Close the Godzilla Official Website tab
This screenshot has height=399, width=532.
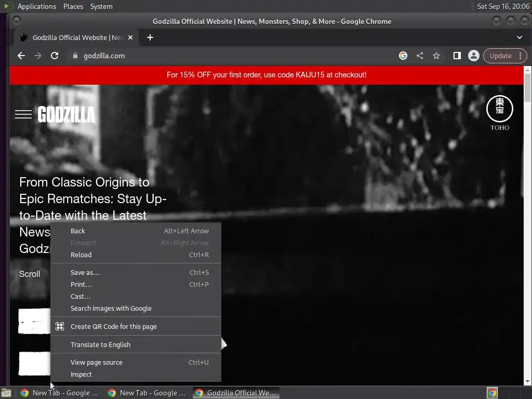click(x=130, y=37)
